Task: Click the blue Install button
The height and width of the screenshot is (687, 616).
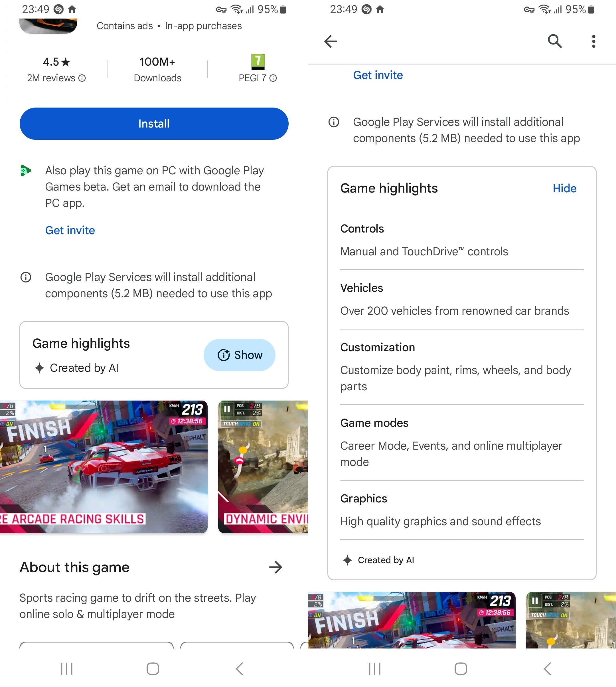Action: pos(154,124)
